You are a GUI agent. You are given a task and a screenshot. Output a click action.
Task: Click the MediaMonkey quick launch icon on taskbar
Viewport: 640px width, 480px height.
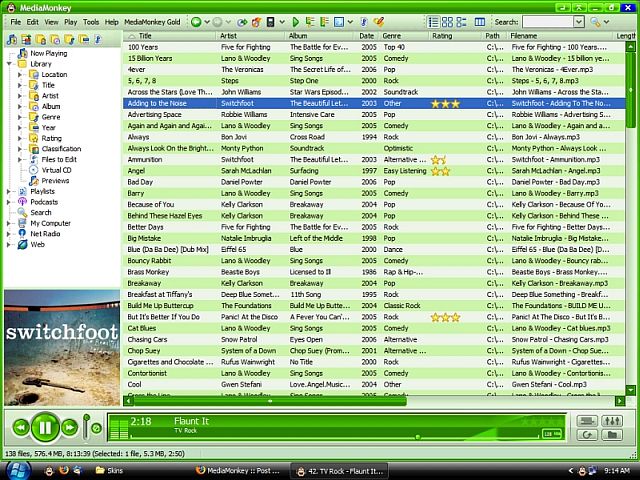click(49, 471)
